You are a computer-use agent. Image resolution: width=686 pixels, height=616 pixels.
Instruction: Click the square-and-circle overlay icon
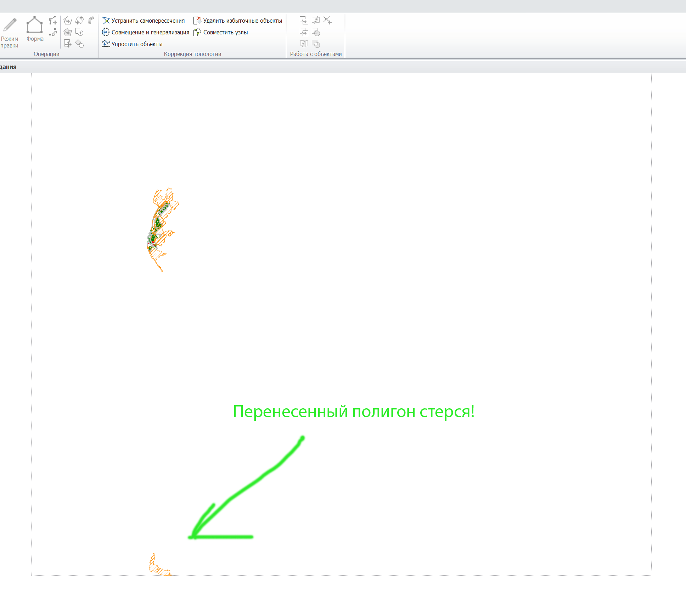coord(316,32)
